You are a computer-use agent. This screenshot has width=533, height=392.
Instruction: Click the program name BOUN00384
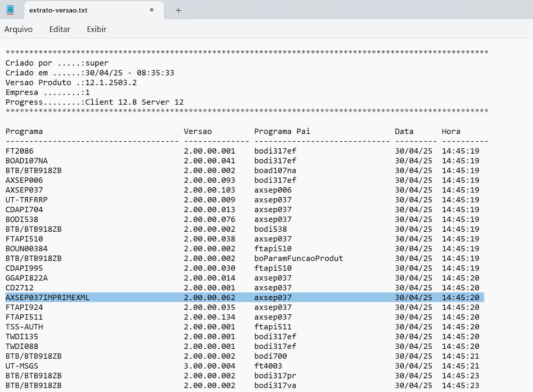point(26,249)
